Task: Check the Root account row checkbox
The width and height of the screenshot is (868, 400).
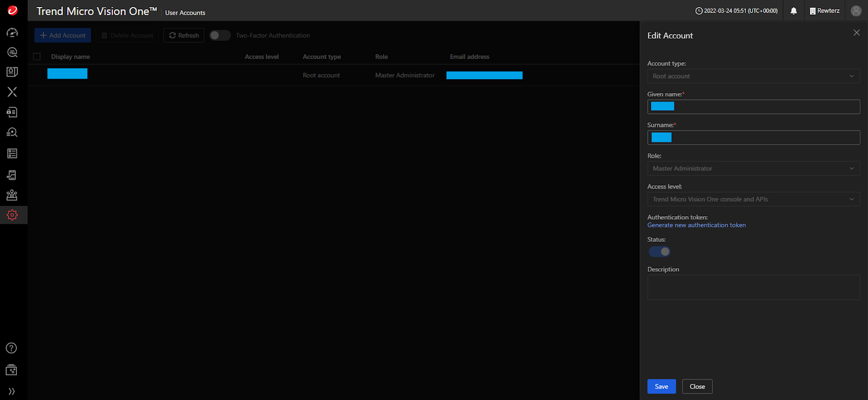Action: [37, 75]
